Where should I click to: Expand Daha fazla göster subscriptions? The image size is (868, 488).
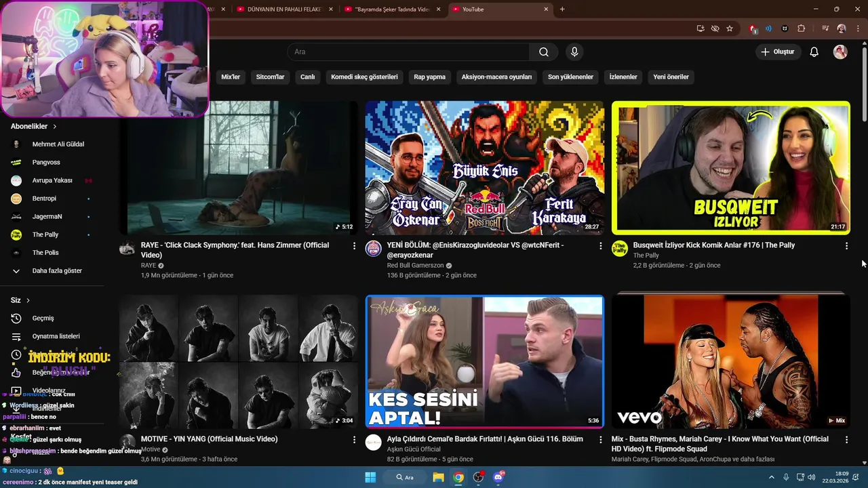57,271
